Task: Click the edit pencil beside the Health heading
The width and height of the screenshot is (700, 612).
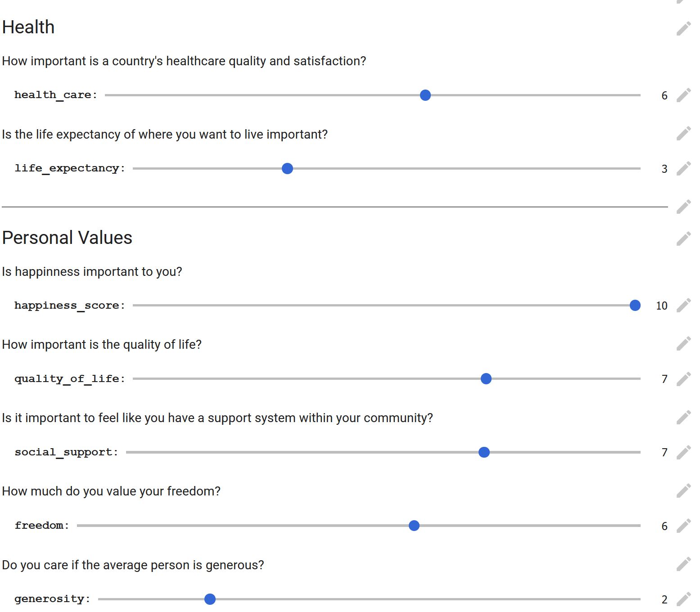Action: coord(683,29)
